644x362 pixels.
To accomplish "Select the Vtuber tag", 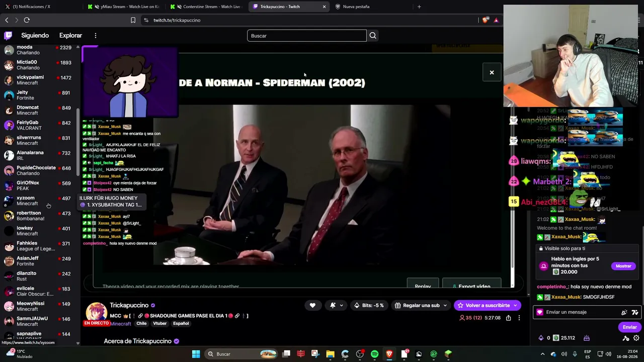I will [x=159, y=324].
